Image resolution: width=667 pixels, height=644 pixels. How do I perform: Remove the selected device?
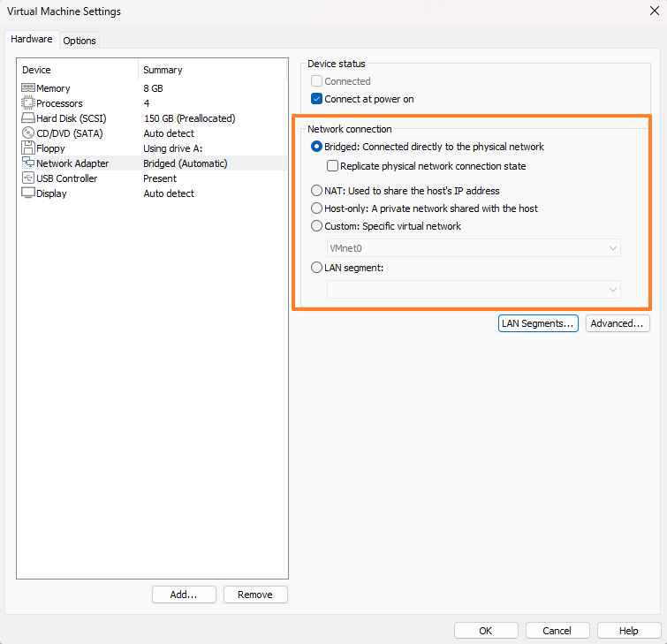click(255, 595)
